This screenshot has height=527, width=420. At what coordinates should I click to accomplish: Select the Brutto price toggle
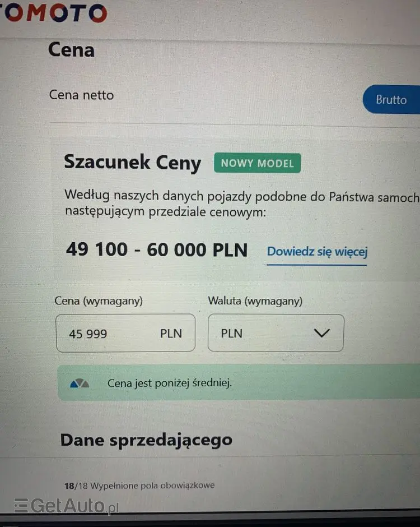point(391,99)
